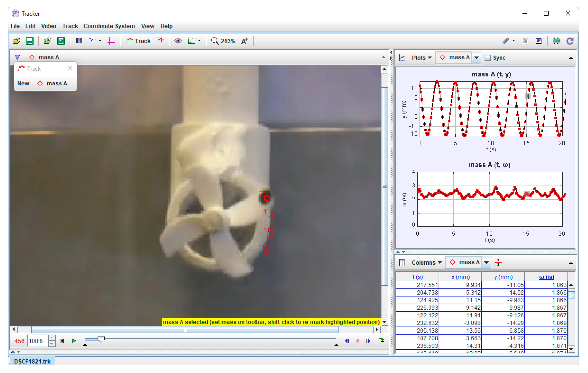Open the Columns dropdown in table view
This screenshot has width=588, height=373.
tap(426, 262)
